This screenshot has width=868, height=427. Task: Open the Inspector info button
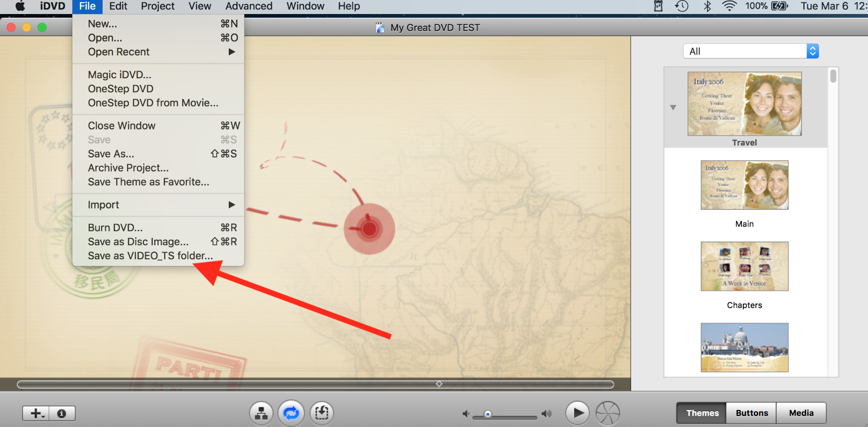(62, 413)
